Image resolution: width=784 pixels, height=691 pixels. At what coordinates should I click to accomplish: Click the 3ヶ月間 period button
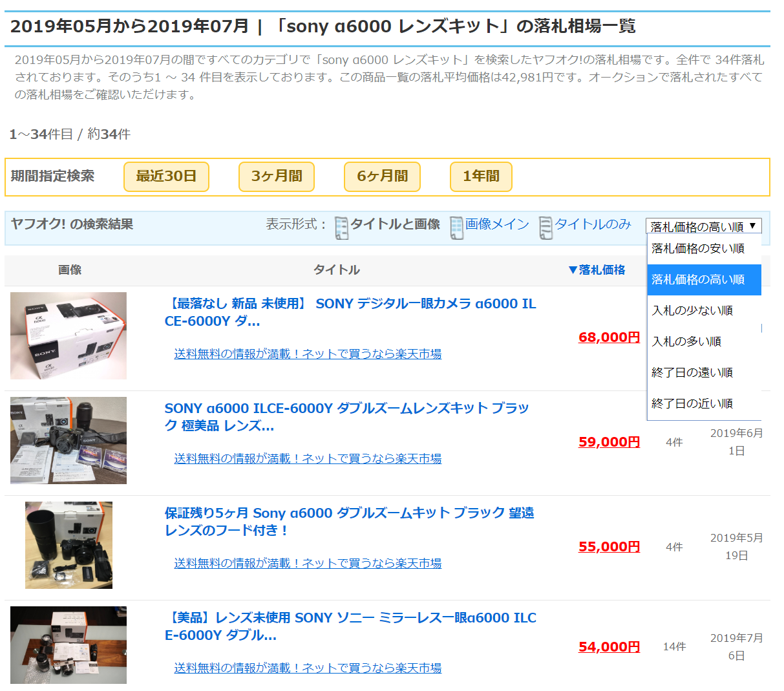(277, 176)
